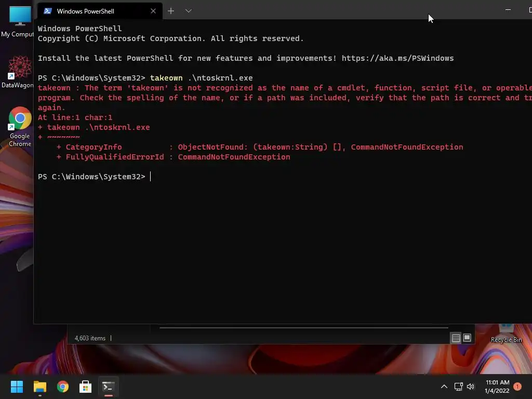Open a new PowerShell tab with plus button

(171, 11)
